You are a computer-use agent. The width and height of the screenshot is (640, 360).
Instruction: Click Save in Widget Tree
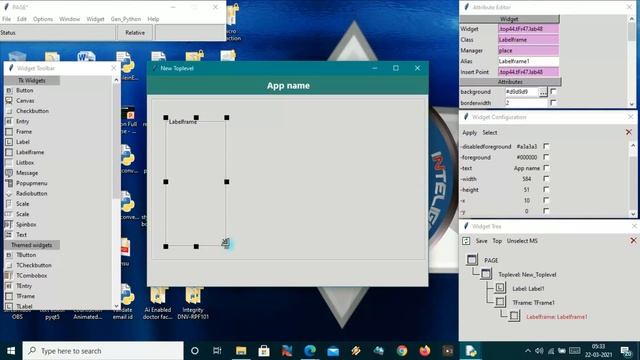tap(481, 241)
